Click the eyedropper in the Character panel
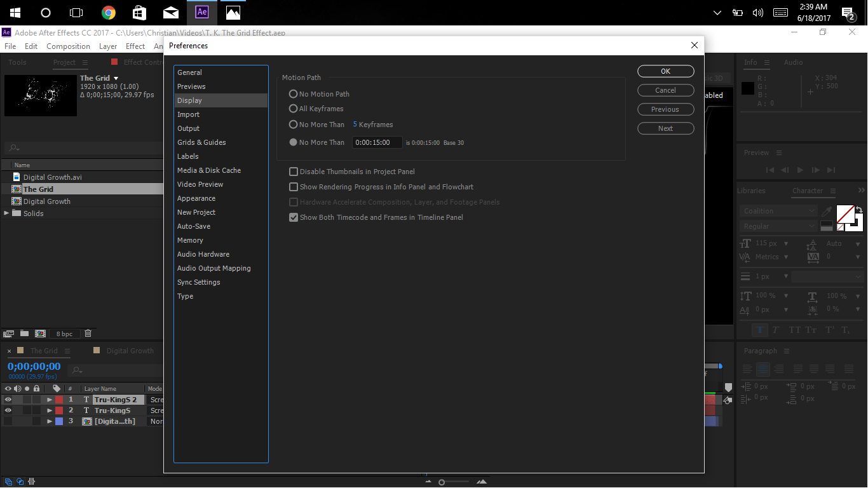This screenshot has height=488, width=868. coord(827,212)
